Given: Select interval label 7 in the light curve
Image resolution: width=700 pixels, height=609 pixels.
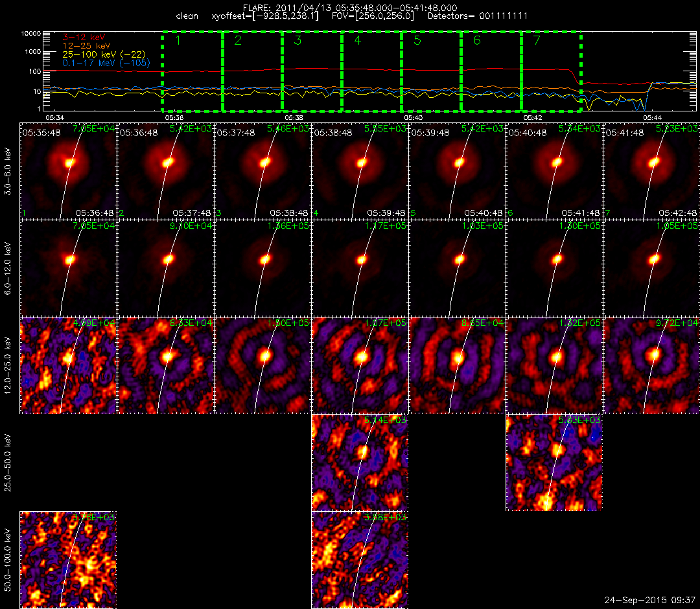Looking at the screenshot, I should pyautogui.click(x=537, y=40).
